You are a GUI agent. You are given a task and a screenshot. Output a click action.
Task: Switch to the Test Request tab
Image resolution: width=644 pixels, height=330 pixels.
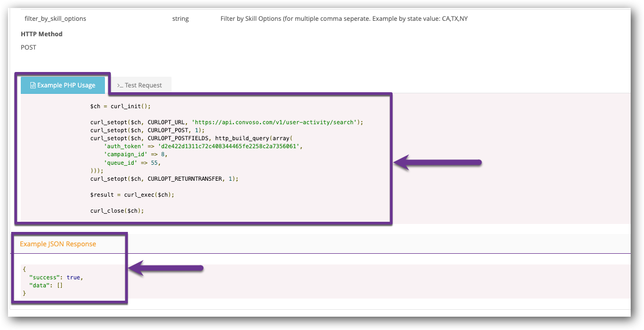point(140,85)
